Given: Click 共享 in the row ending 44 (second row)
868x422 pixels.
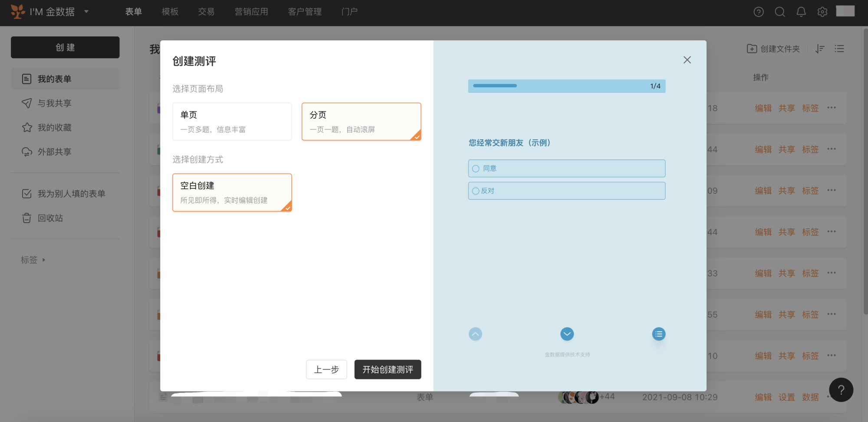Looking at the screenshot, I should pos(787,149).
